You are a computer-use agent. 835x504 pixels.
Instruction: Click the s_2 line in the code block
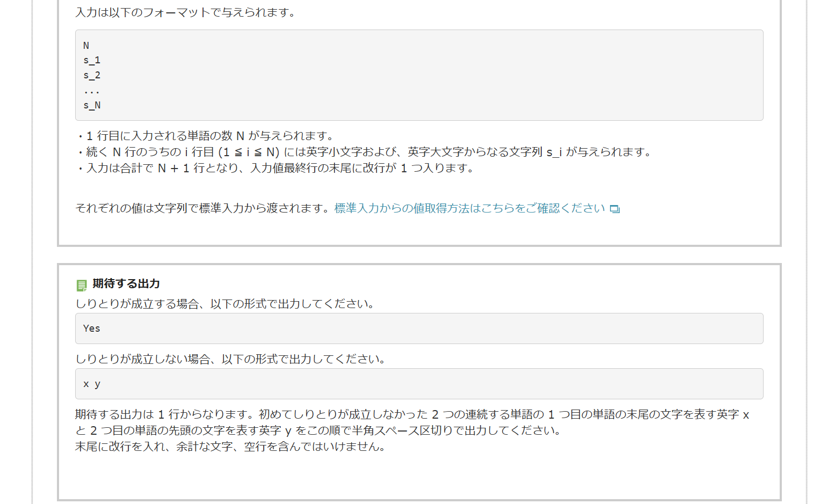tap(92, 75)
